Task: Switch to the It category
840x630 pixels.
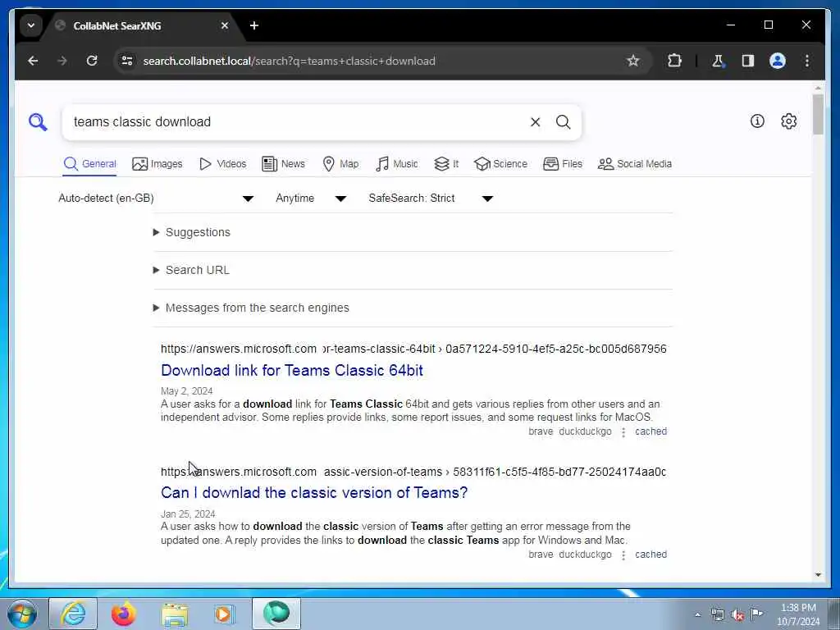Action: (446, 164)
